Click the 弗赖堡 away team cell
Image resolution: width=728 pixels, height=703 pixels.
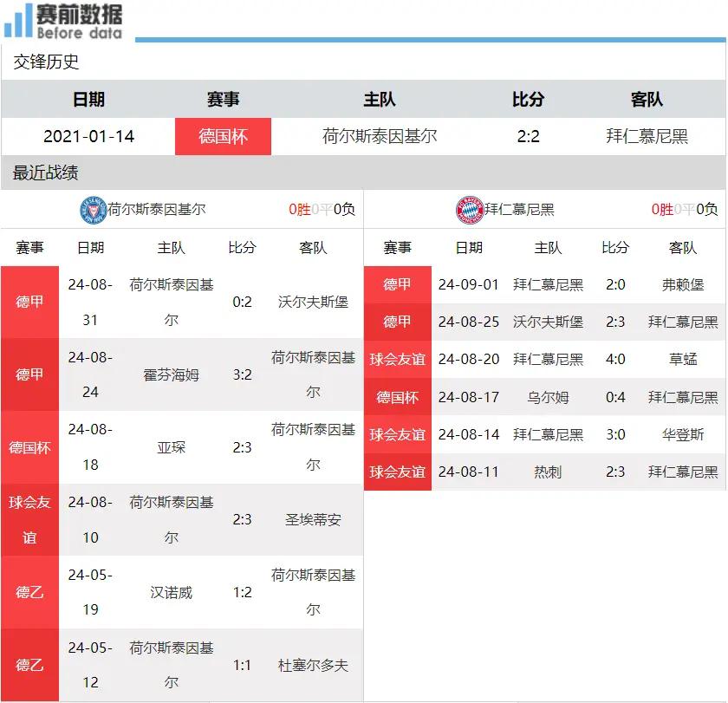click(x=683, y=284)
